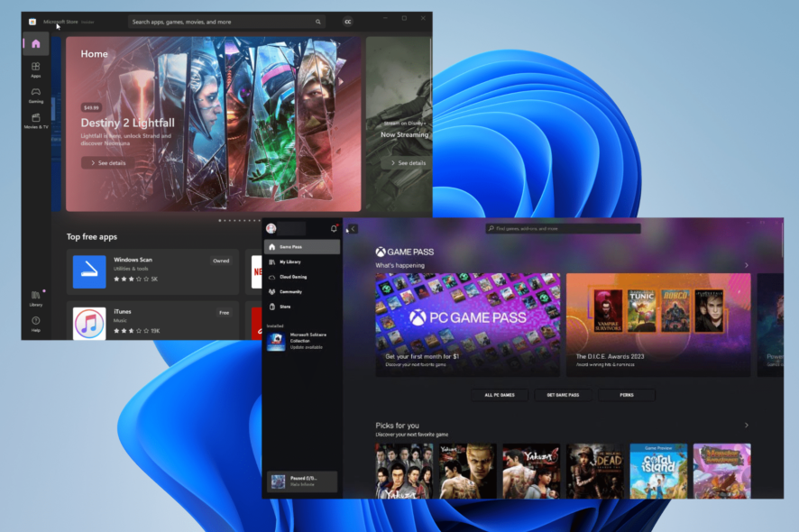This screenshot has width=799, height=532.
Task: Click See details on the Now Streaming banner
Action: (x=409, y=163)
